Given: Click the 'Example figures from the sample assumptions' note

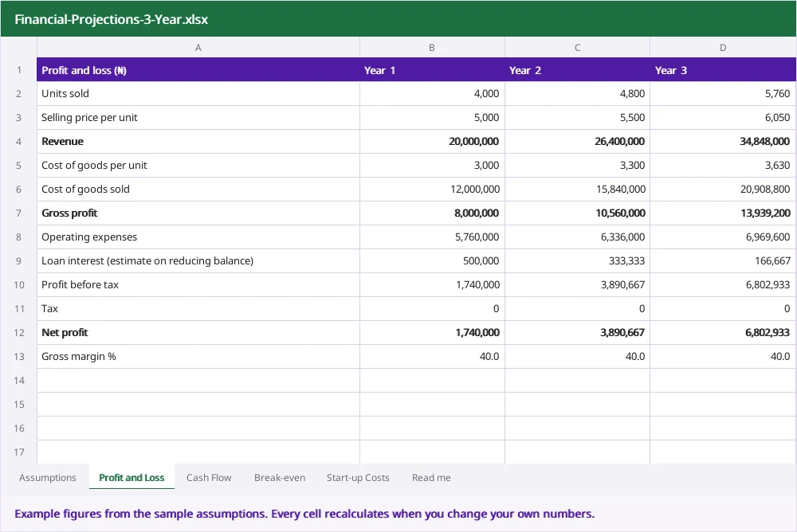Looking at the screenshot, I should point(304,514).
